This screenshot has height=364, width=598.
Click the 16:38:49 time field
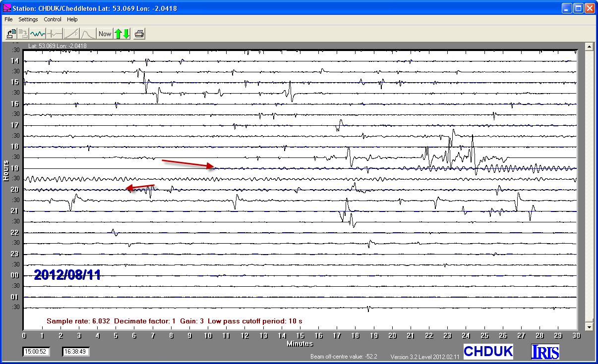[76, 352]
